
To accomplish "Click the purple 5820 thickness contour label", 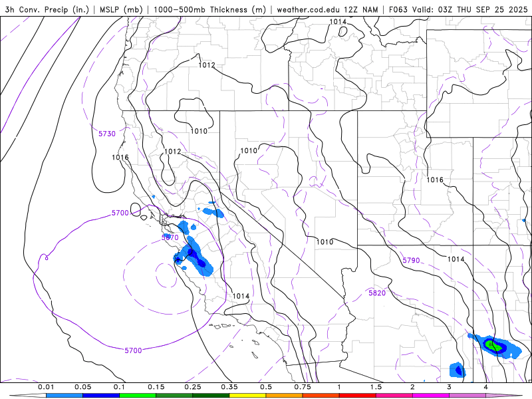I will (377, 293).
